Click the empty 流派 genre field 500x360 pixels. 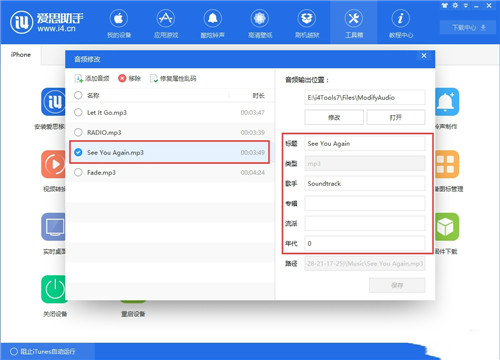(x=365, y=223)
